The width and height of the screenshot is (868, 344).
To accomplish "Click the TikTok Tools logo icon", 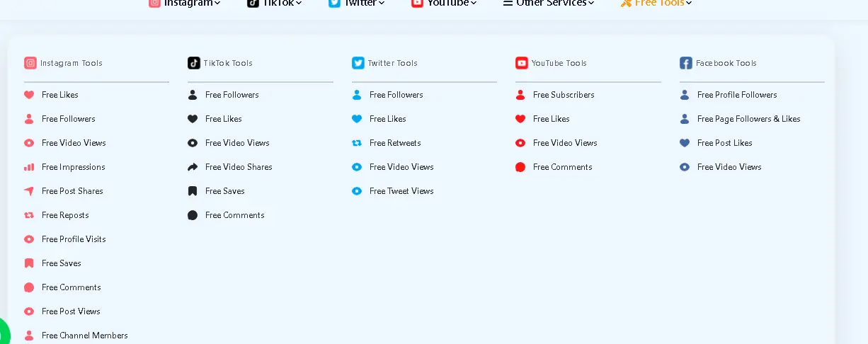I will click(194, 63).
